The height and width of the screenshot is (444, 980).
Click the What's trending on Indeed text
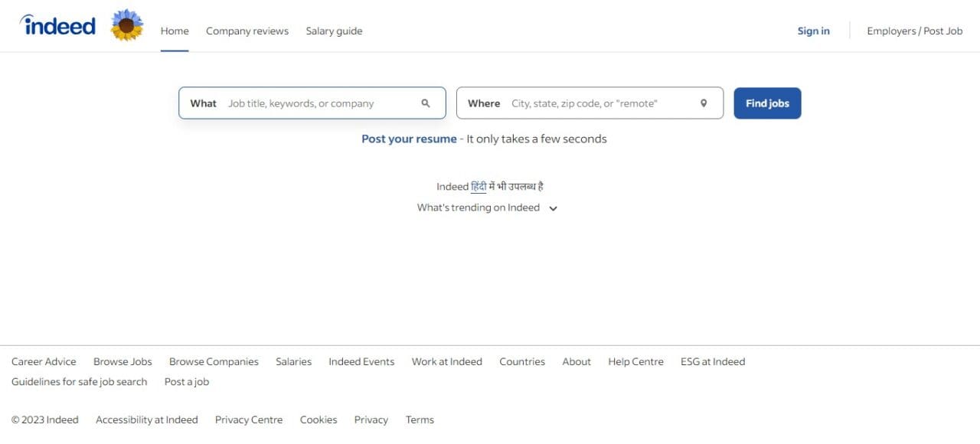479,208
